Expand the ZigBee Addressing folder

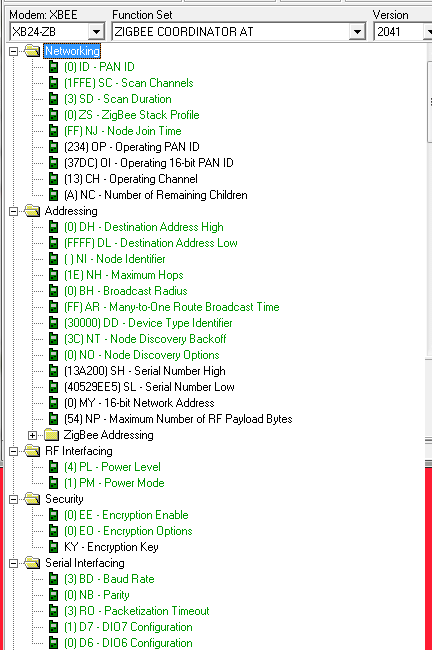click(x=32, y=435)
